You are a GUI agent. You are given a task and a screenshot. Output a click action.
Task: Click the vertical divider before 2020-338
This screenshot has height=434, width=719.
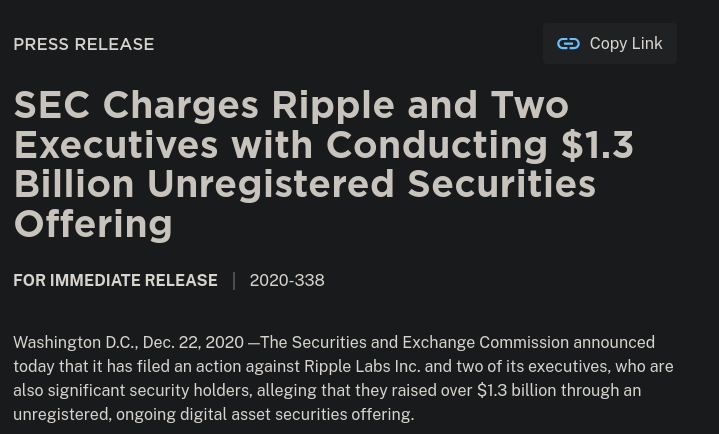234,281
